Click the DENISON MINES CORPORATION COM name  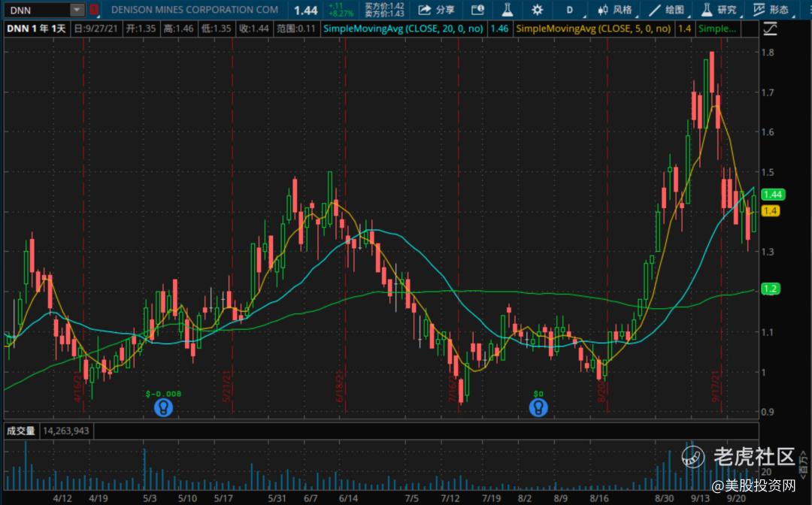click(195, 10)
